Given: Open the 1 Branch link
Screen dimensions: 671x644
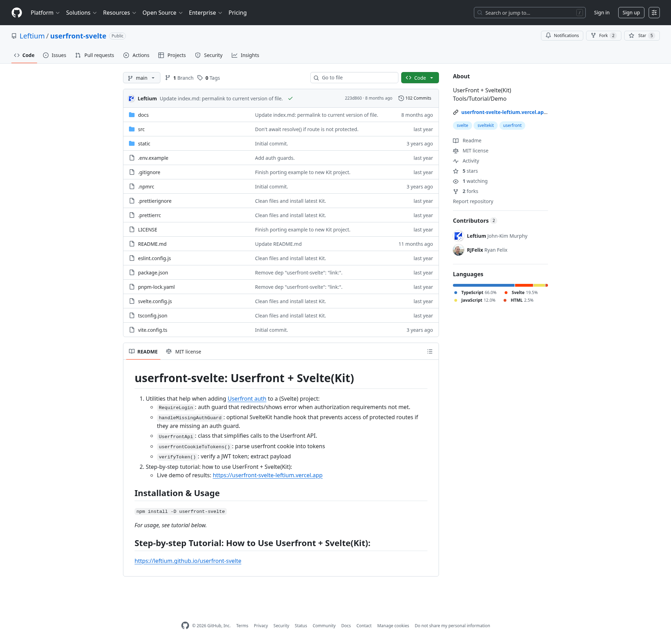Looking at the screenshot, I should pos(179,78).
